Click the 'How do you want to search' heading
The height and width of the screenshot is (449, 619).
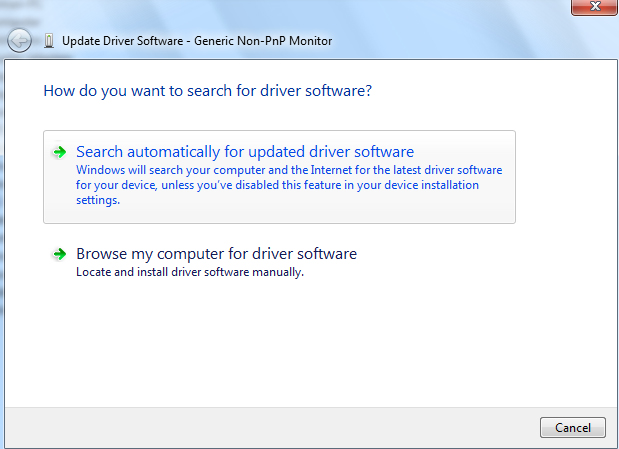tap(208, 91)
